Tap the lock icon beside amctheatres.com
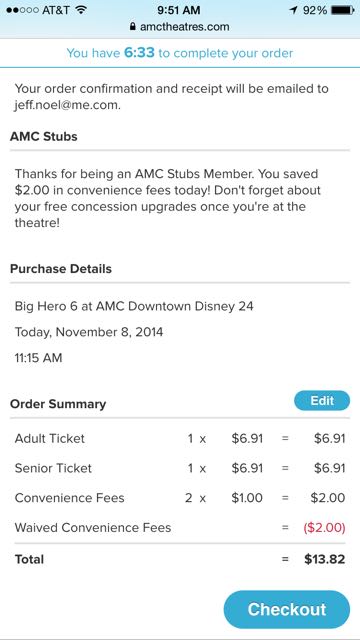Screen dimensions: 360x640 133,27
